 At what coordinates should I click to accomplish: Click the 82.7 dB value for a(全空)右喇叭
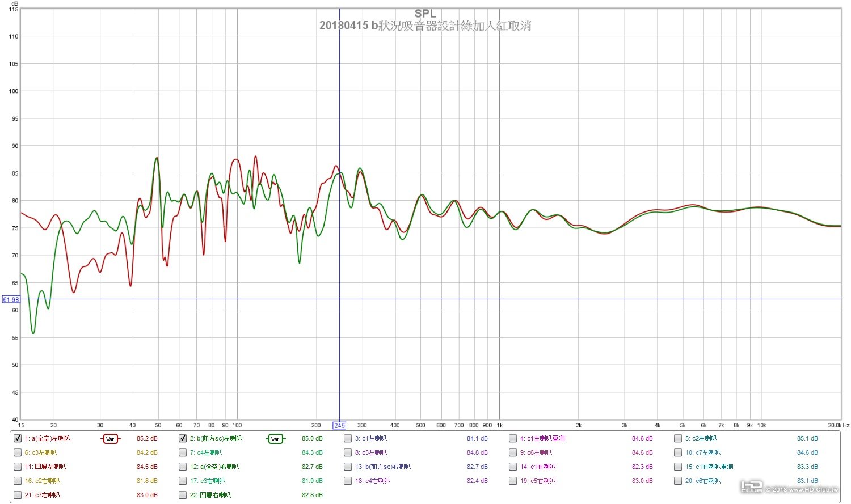click(x=312, y=467)
